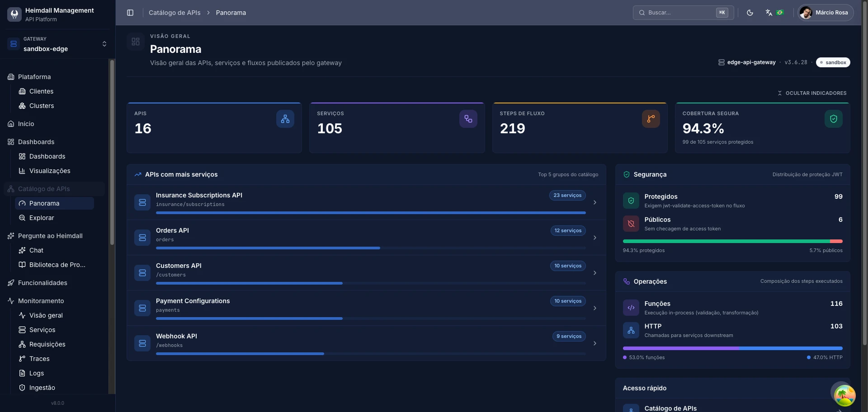Open Serviços under Monitoramento
The width and height of the screenshot is (868, 412).
point(54,330)
